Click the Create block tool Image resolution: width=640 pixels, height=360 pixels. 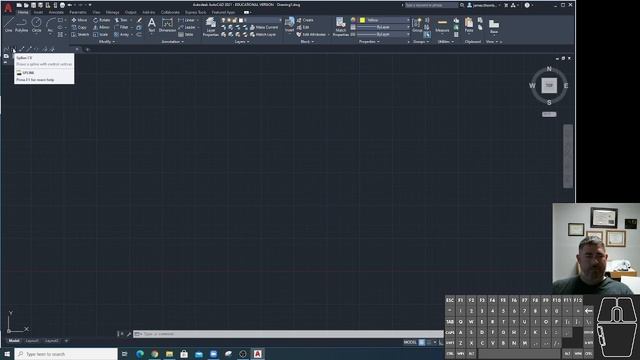coord(305,20)
